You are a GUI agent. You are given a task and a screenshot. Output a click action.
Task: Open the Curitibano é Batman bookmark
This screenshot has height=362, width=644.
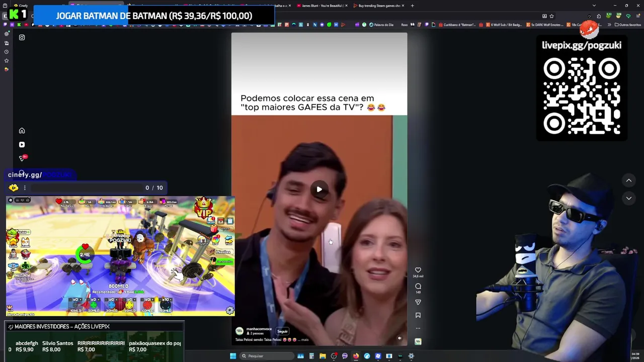[457, 25]
